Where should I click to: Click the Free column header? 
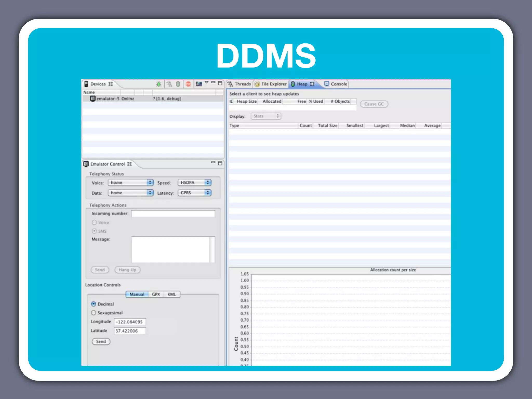pyautogui.click(x=295, y=101)
